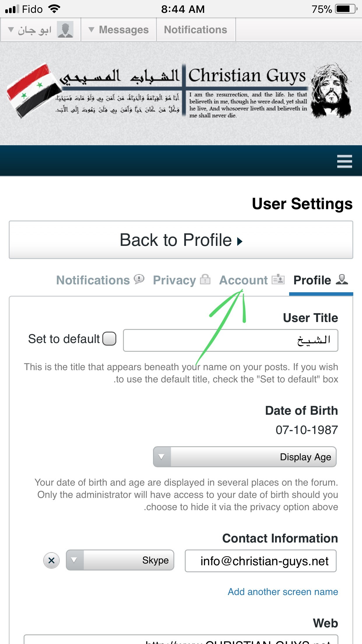Open the hamburger navigation menu
362x644 pixels.
345,161
